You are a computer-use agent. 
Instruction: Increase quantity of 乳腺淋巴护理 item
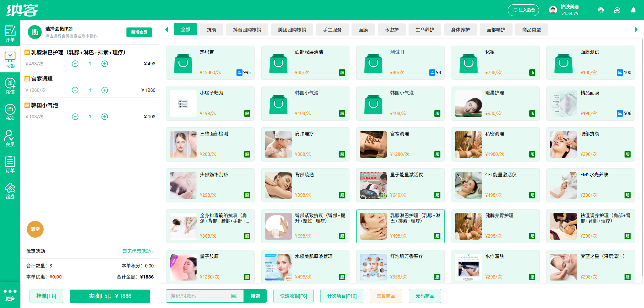105,64
